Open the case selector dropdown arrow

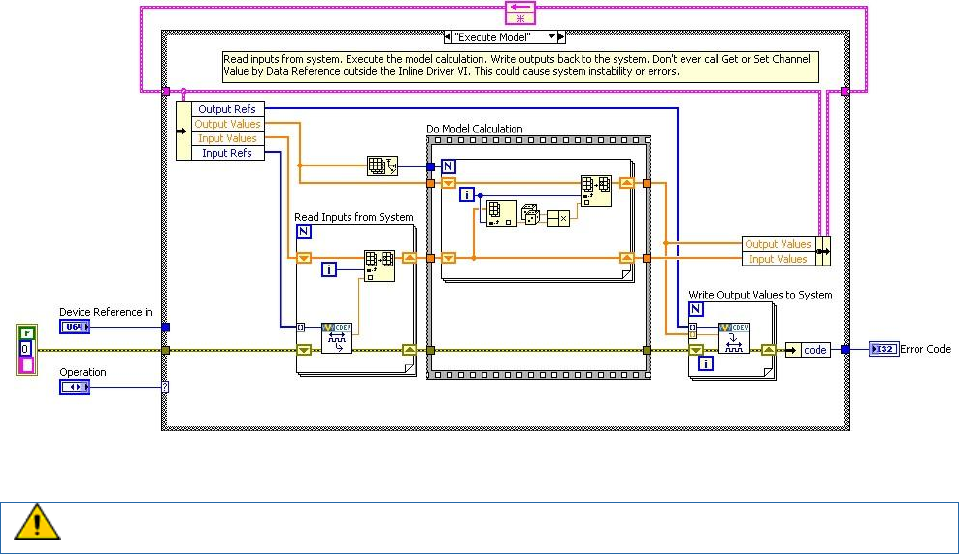(x=552, y=37)
